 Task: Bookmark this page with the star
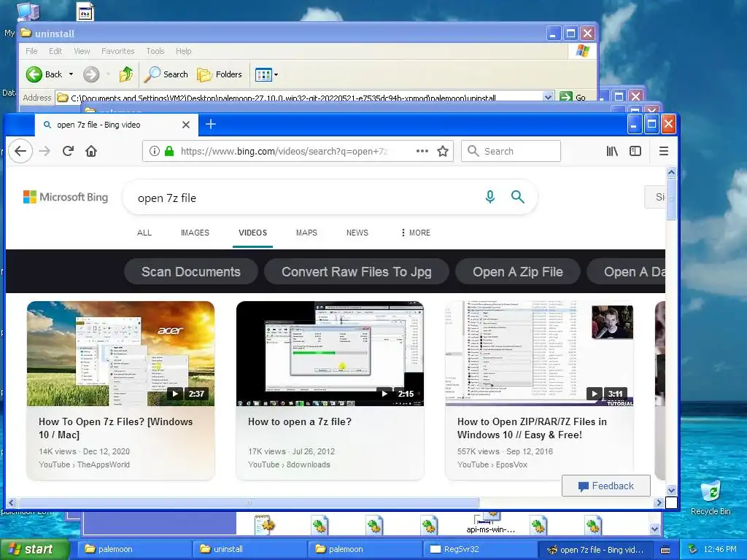[x=443, y=152]
